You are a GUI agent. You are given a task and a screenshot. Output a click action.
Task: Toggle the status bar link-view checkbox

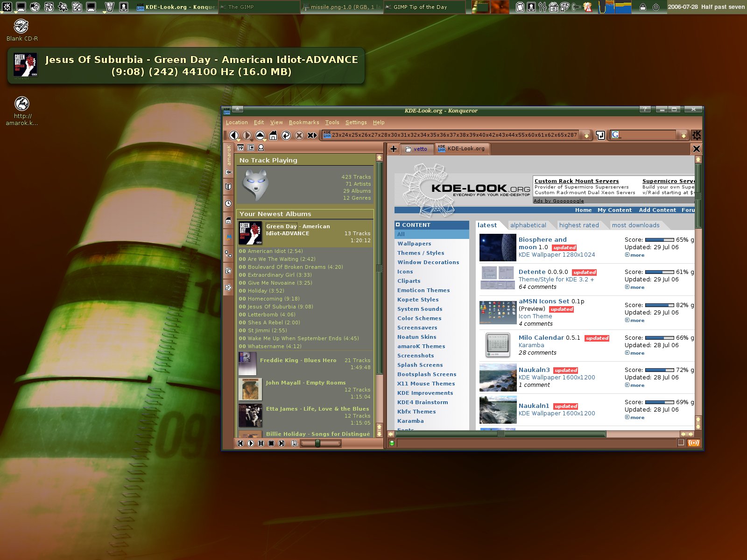pyautogui.click(x=681, y=443)
